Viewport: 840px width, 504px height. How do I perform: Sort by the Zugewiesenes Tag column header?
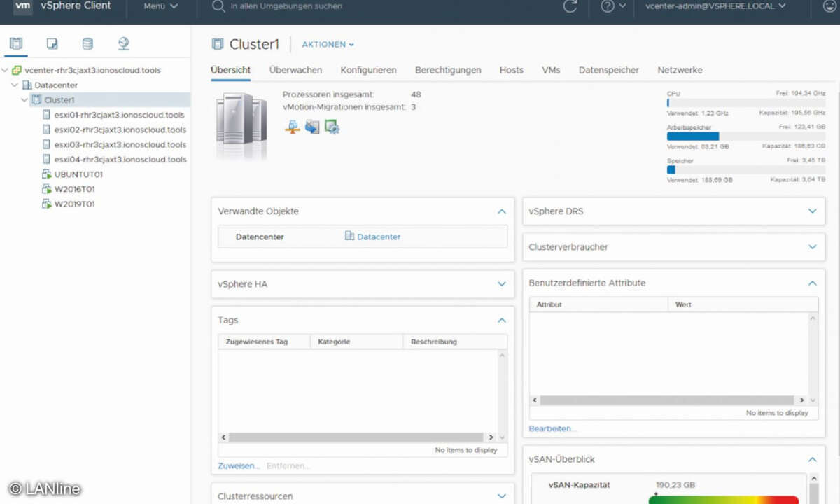pos(264,342)
